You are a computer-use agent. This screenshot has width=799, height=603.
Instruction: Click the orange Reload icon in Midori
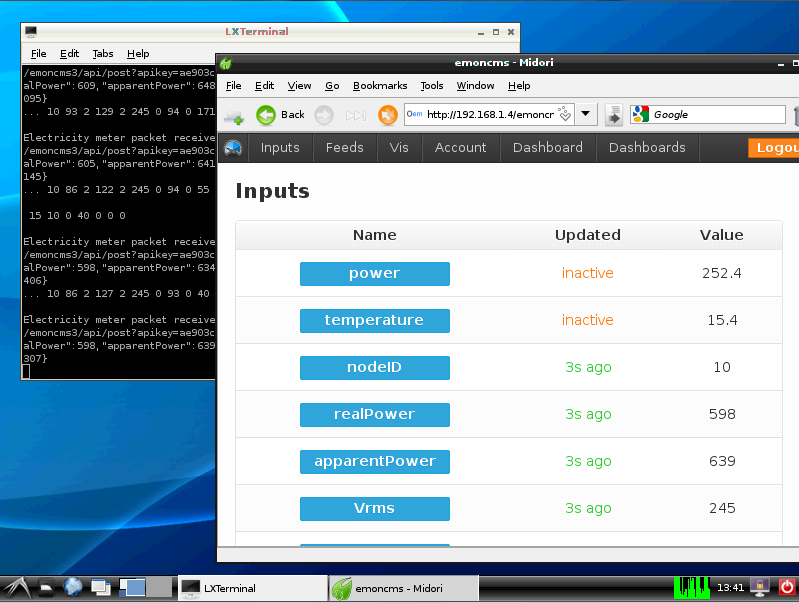(387, 115)
